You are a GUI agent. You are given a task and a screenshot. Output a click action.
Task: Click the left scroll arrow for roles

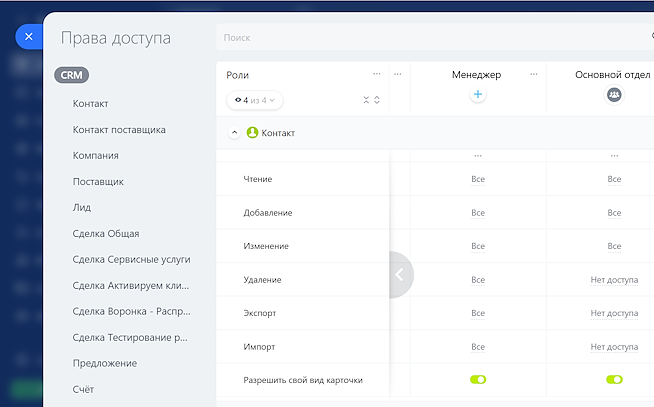(x=399, y=275)
